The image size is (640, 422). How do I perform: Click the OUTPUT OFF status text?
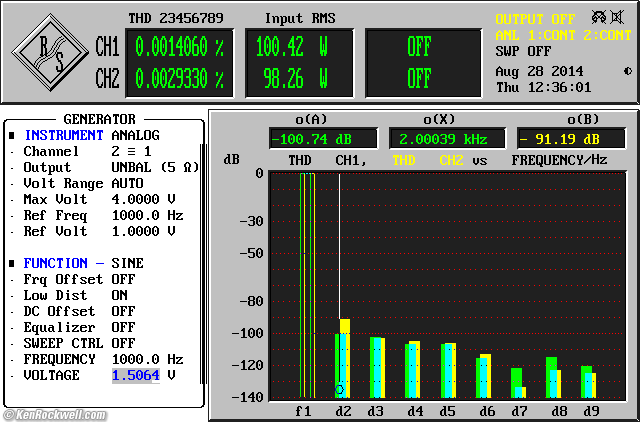[x=536, y=19]
